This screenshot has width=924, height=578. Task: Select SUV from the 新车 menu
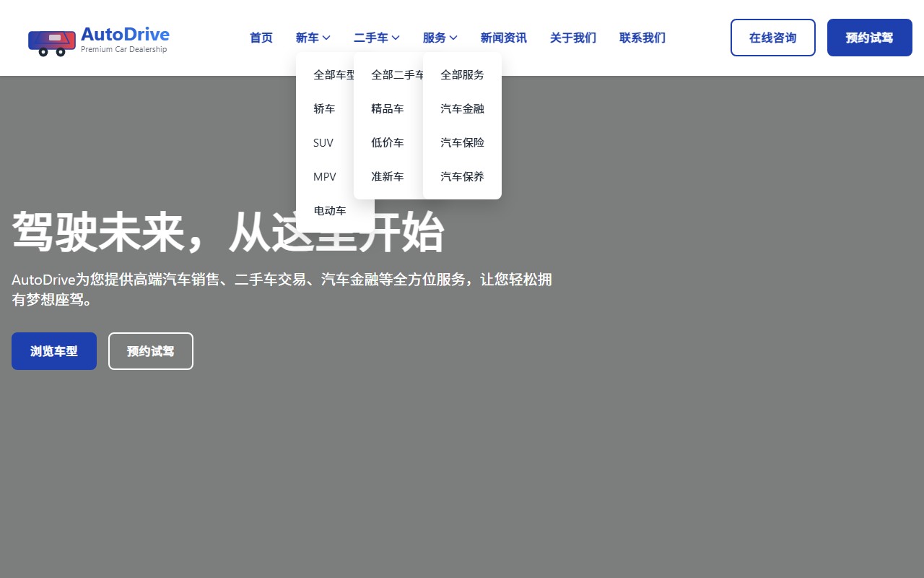coord(323,143)
